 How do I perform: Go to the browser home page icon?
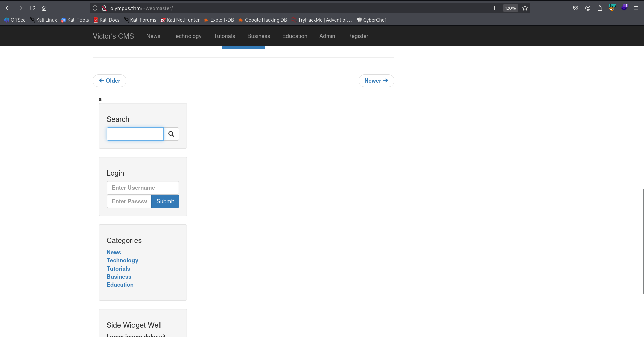point(44,8)
